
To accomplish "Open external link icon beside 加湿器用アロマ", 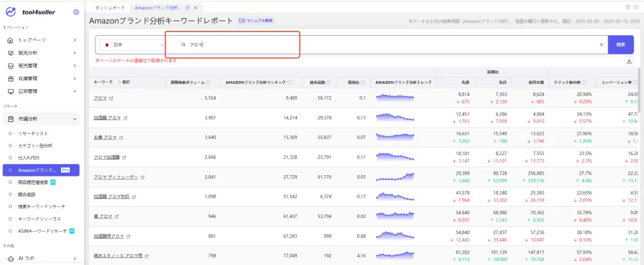I will [128, 236].
